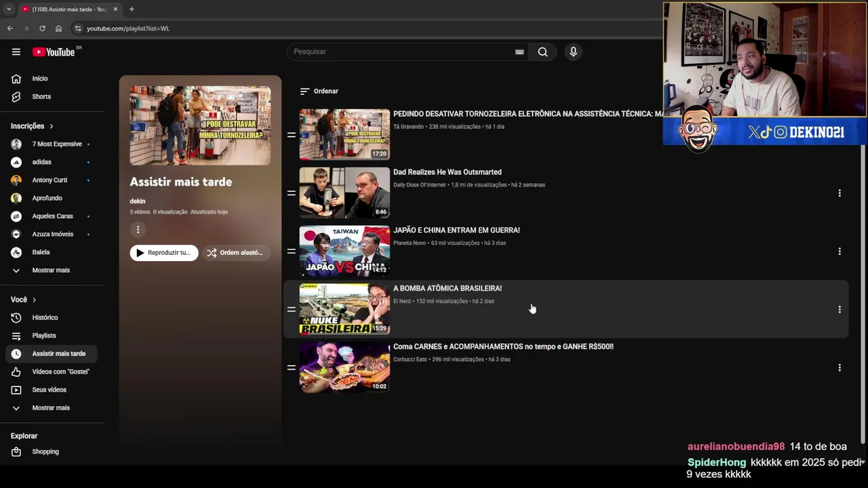This screenshot has height=488, width=868.
Task: Open the Aprofundo channel
Action: [51, 198]
